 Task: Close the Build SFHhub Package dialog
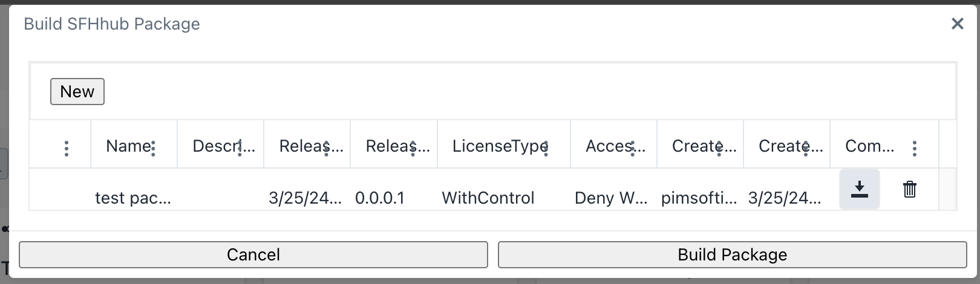pos(957,24)
